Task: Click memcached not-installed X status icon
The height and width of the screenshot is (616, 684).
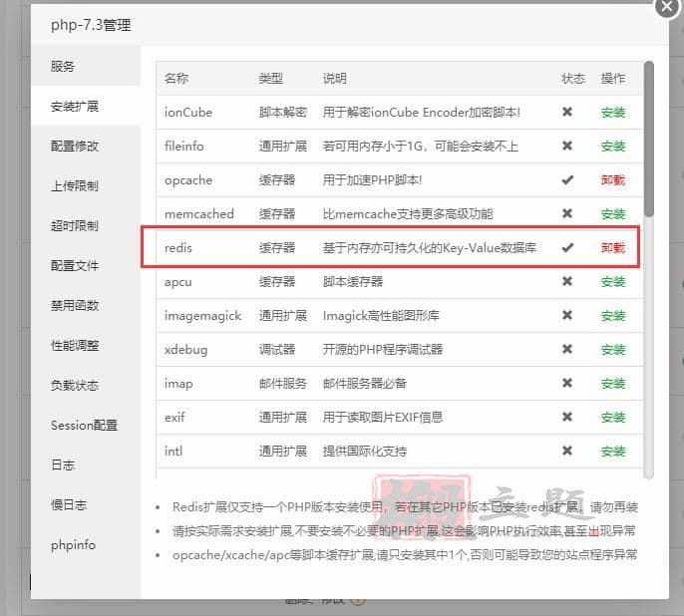Action: click(x=567, y=213)
